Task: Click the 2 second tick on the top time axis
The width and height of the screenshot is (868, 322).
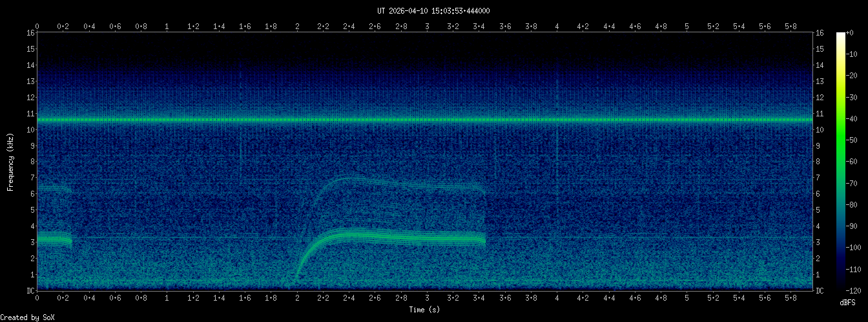Action: pos(297,27)
